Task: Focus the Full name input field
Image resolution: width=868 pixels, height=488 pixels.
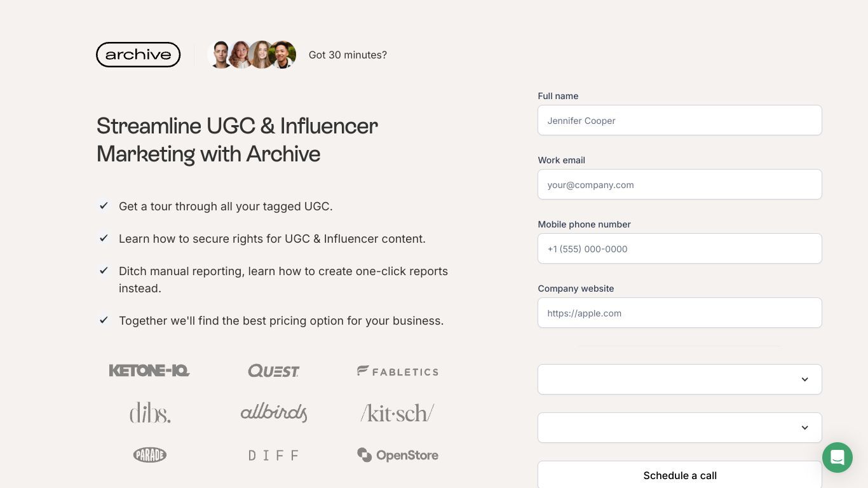Action: (680, 120)
